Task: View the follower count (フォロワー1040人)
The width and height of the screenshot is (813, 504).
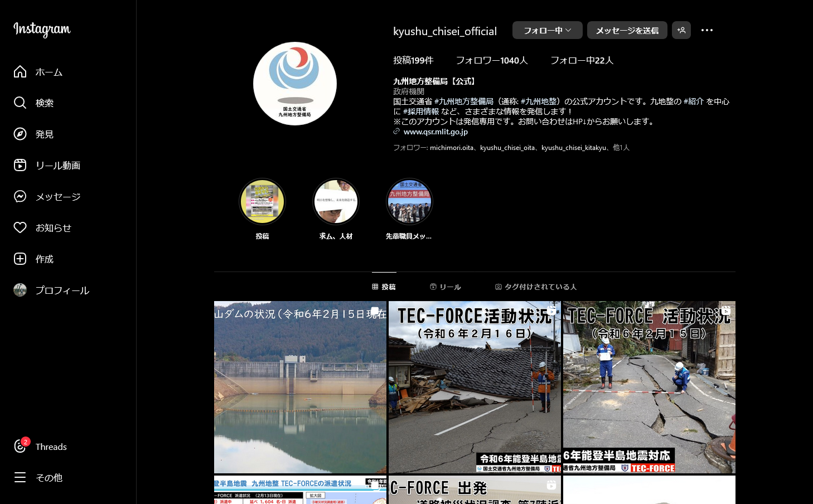Action: pos(491,60)
